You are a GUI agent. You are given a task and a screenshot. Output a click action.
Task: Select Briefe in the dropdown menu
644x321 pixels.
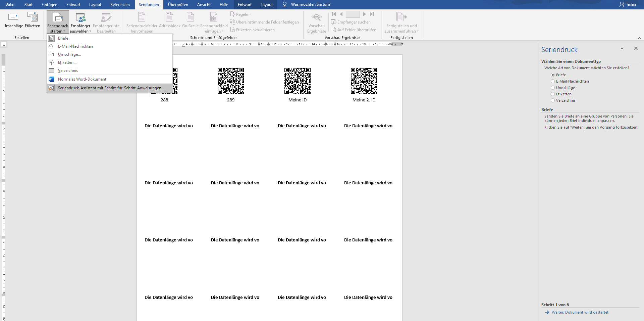pos(110,38)
